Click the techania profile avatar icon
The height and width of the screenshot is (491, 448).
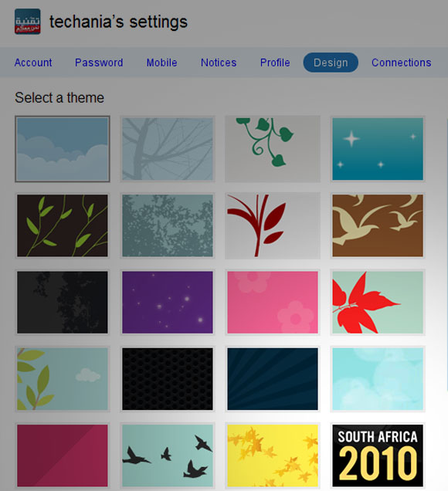click(28, 22)
